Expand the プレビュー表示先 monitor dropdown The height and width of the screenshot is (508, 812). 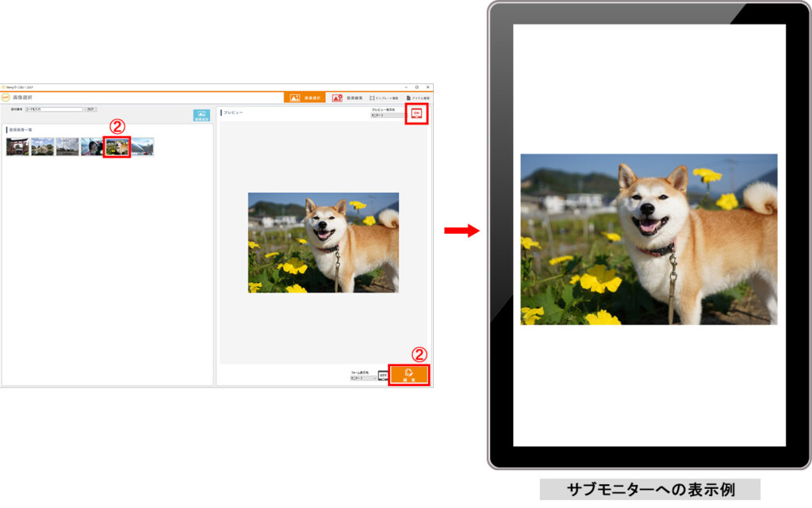[x=387, y=116]
